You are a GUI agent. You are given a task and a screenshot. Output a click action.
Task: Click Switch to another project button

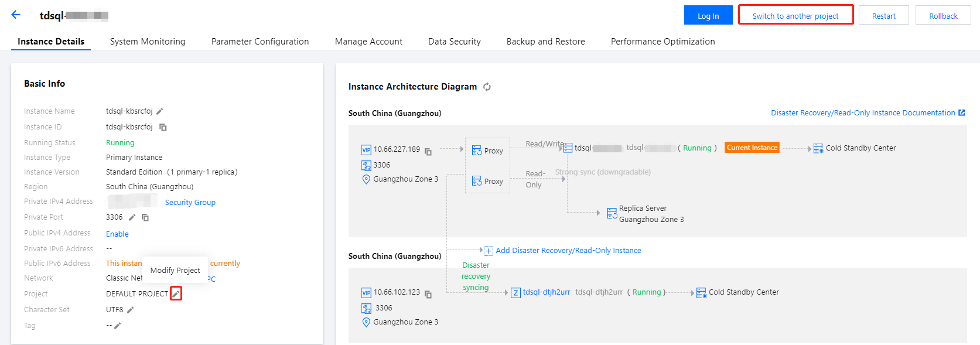[795, 16]
